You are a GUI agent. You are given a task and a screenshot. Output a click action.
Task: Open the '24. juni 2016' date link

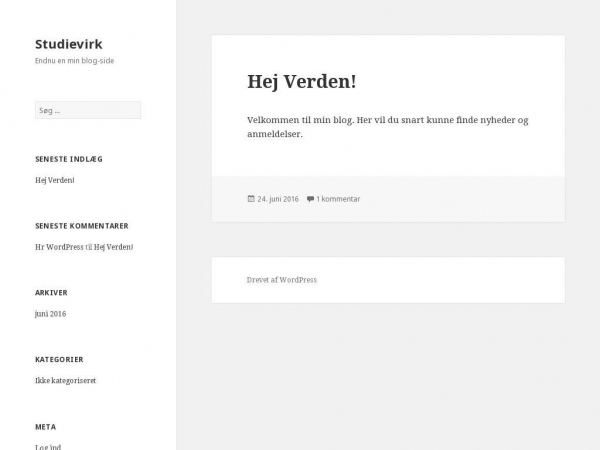point(278,199)
